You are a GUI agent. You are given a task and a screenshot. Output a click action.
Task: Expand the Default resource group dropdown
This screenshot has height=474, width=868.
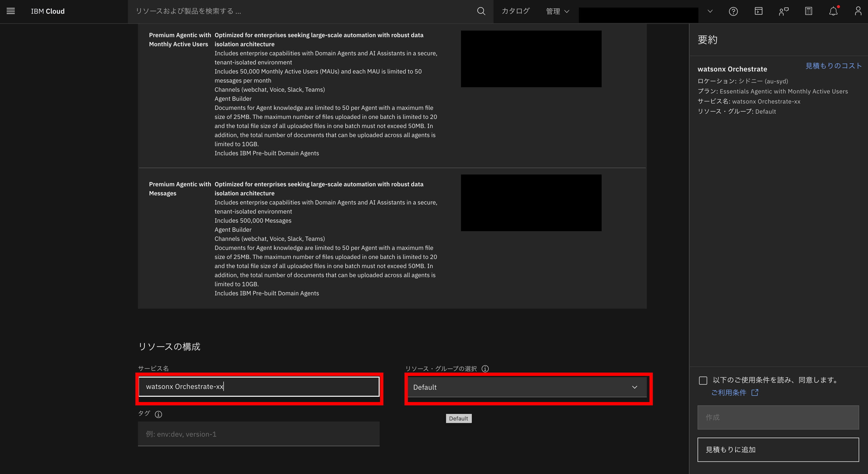click(527, 387)
